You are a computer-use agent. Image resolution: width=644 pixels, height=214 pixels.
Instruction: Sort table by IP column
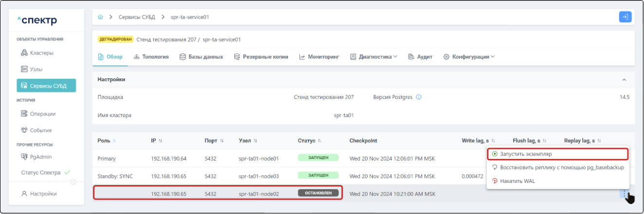[x=160, y=141]
